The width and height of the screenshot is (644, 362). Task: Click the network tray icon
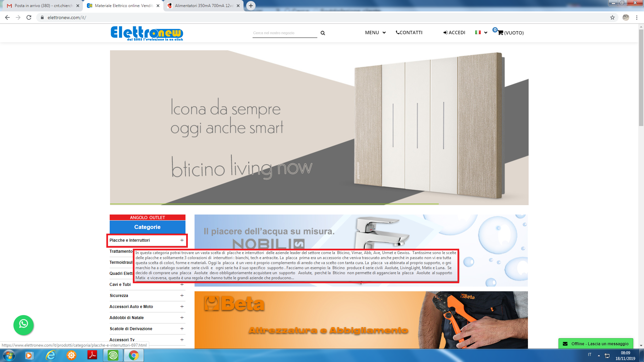[607, 355]
